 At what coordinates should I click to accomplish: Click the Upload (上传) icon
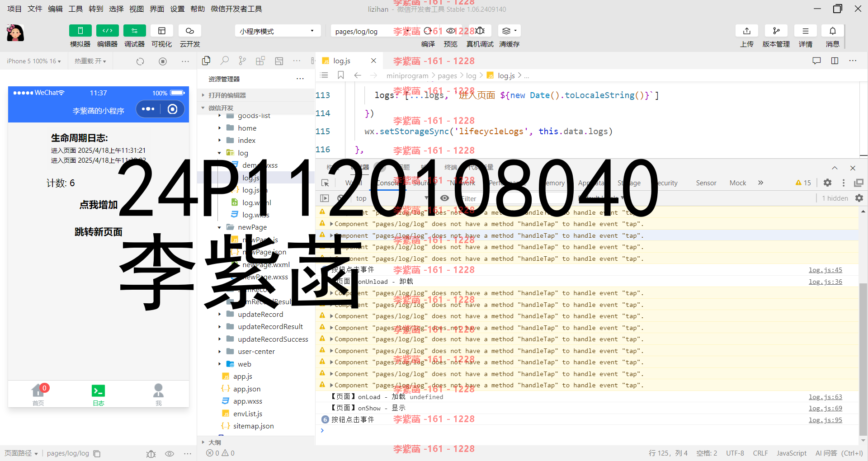747,31
